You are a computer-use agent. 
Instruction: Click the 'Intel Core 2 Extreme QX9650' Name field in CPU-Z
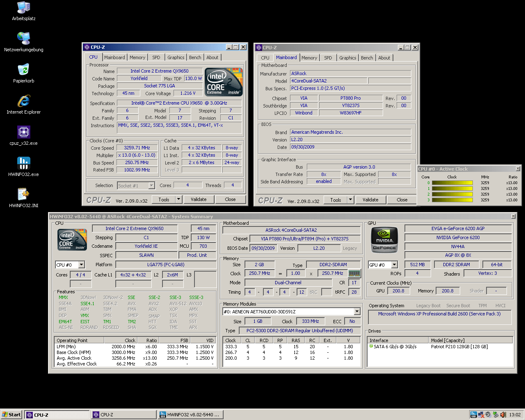click(160, 71)
